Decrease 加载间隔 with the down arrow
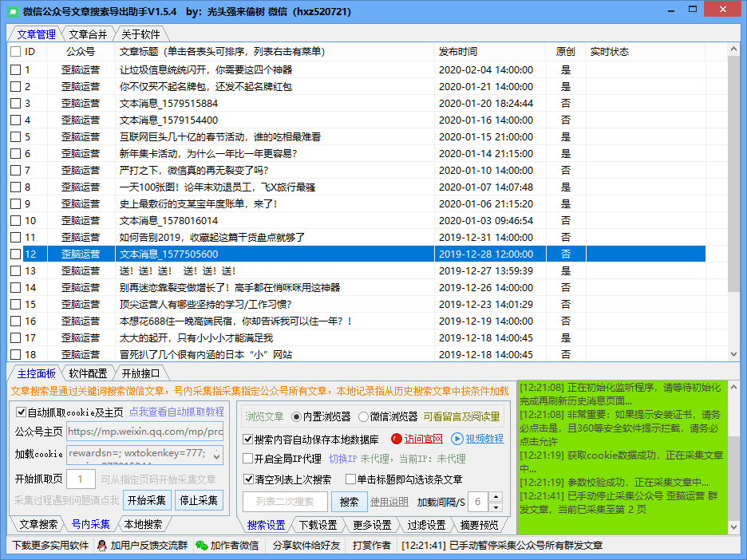 [x=496, y=507]
